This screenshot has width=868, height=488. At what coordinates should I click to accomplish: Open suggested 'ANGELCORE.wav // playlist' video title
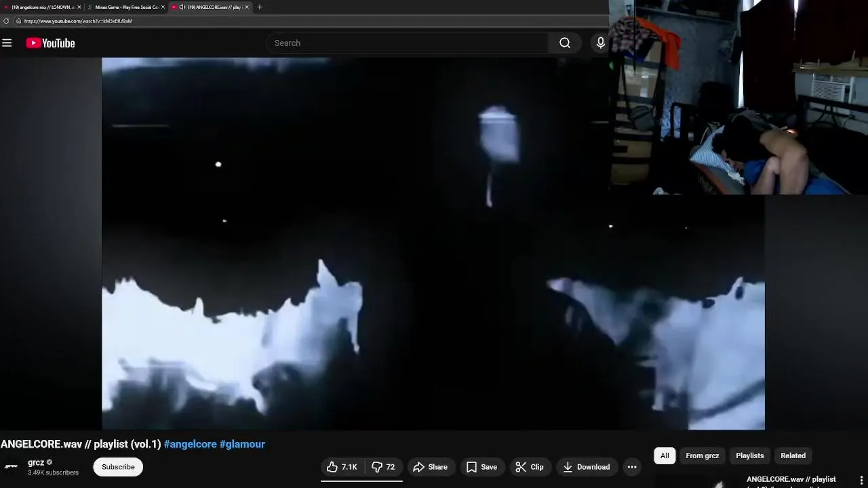(x=791, y=480)
